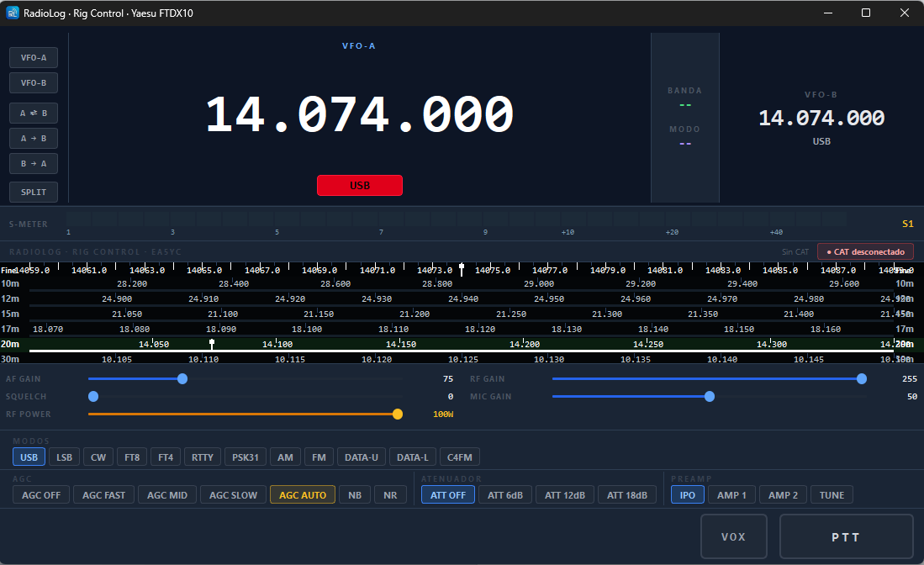Turn AGC OFF
924x565 pixels.
41,495
